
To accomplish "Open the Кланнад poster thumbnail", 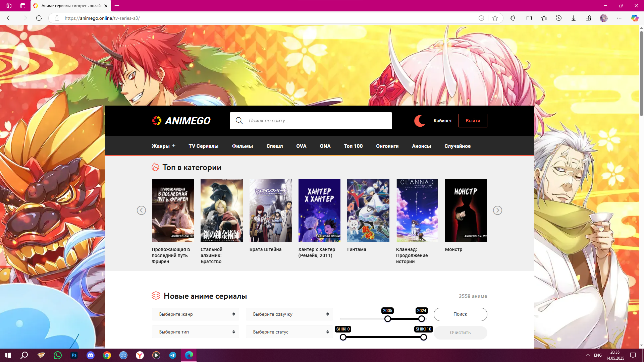I will click(417, 210).
